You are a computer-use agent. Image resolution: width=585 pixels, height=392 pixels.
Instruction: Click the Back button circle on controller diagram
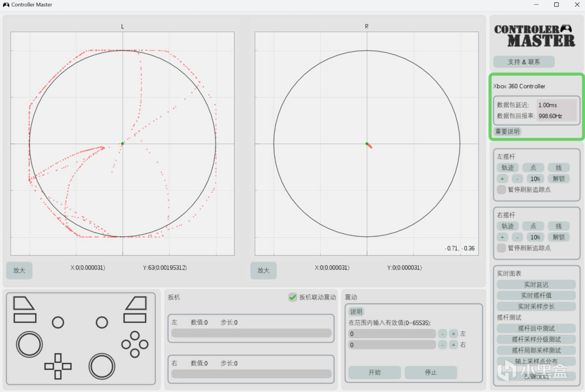point(58,322)
